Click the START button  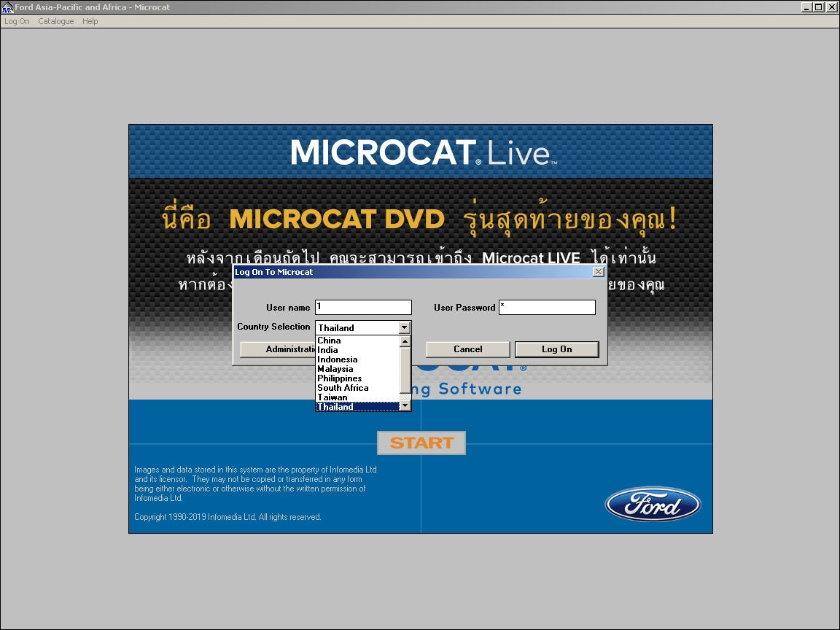(421, 442)
